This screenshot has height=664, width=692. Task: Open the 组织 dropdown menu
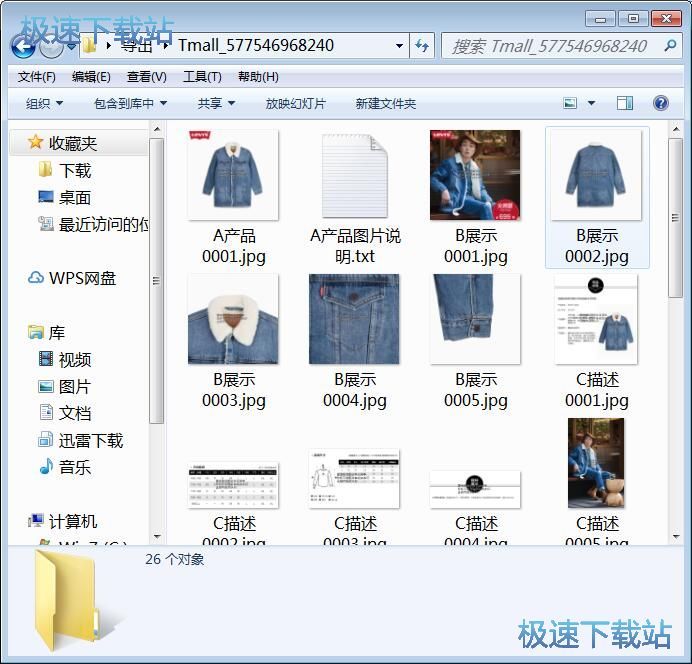(x=44, y=104)
